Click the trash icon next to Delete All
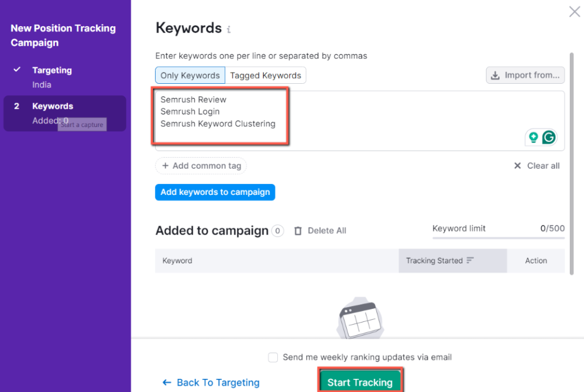The height and width of the screenshot is (392, 584). [298, 231]
